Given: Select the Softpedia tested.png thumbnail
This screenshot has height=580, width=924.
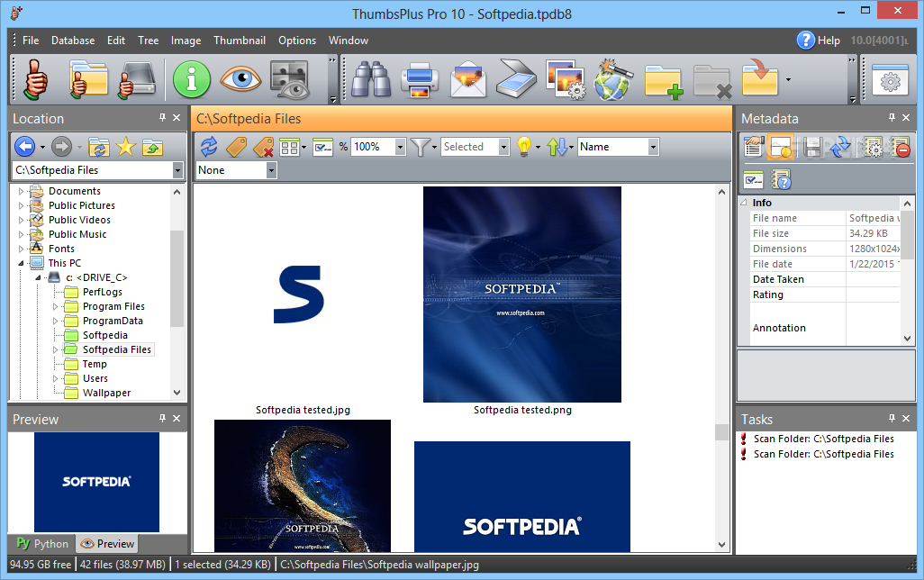Looking at the screenshot, I should point(522,295).
